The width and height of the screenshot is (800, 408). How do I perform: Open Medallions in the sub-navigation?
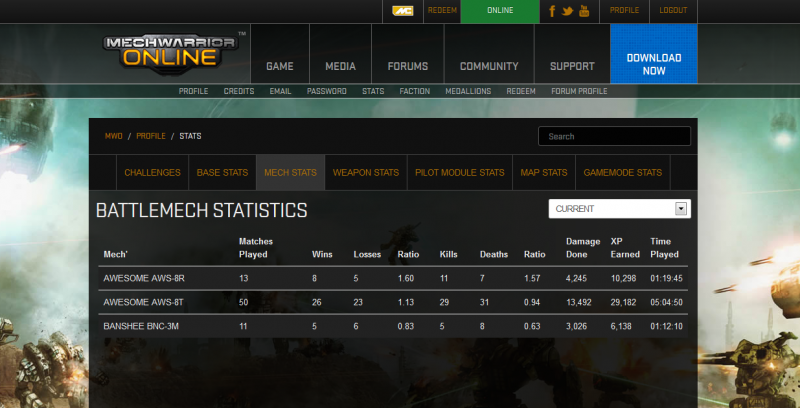tap(469, 91)
